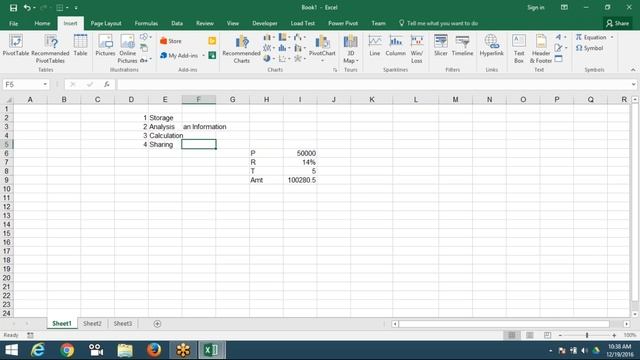Click Sign in
This screenshot has height=360, width=640.
536,7
